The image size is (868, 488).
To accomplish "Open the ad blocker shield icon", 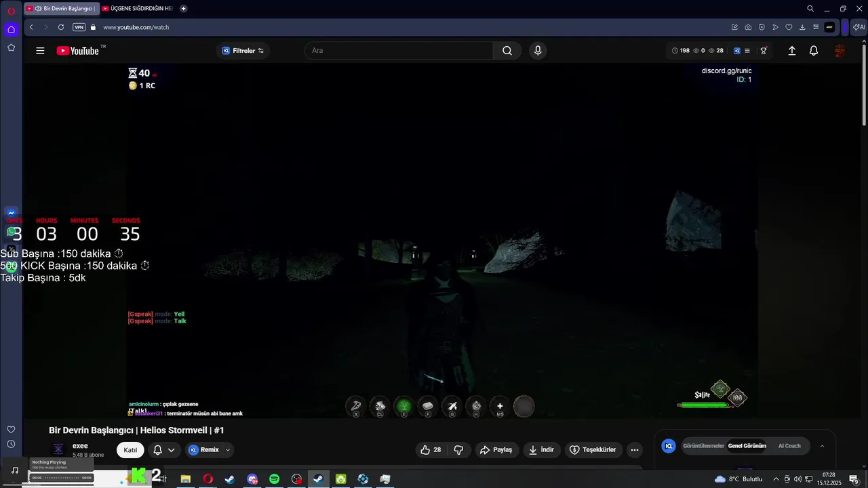I will coord(762,27).
